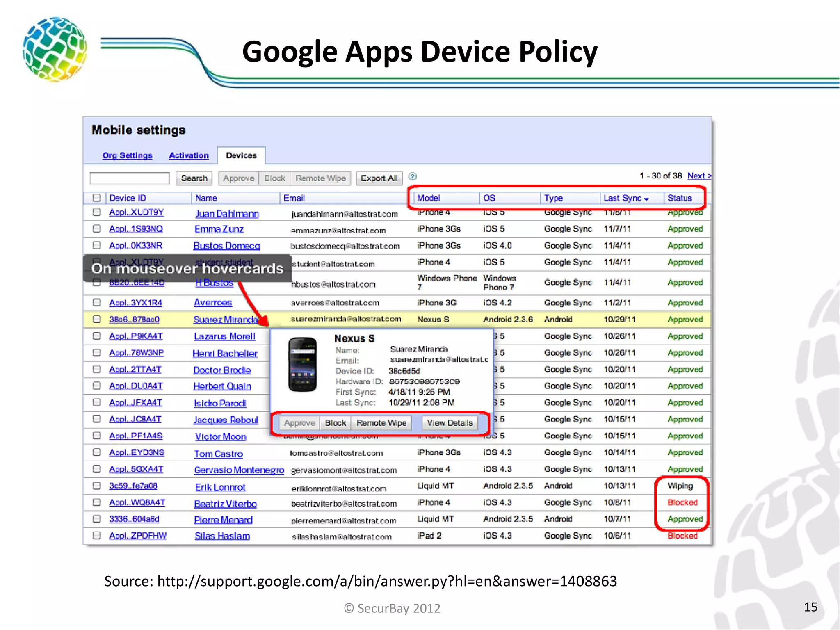Tick the checkbox for Tom Castro row

97,452
